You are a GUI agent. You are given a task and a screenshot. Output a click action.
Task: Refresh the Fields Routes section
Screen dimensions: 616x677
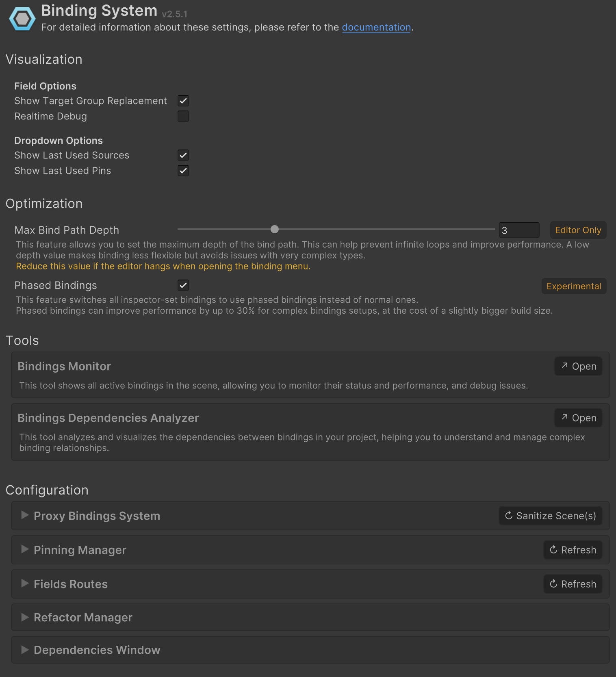(x=573, y=584)
